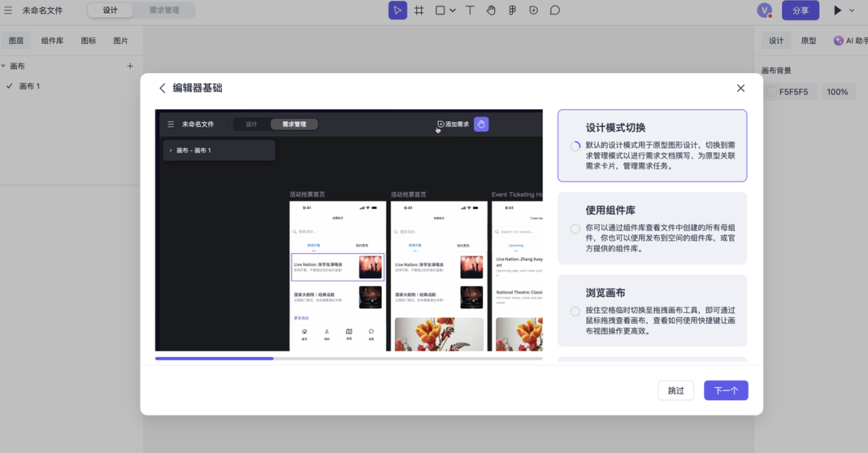Click the add requirement toolbar icon
Image resolution: width=868 pixels, height=453 pixels.
(x=534, y=10)
